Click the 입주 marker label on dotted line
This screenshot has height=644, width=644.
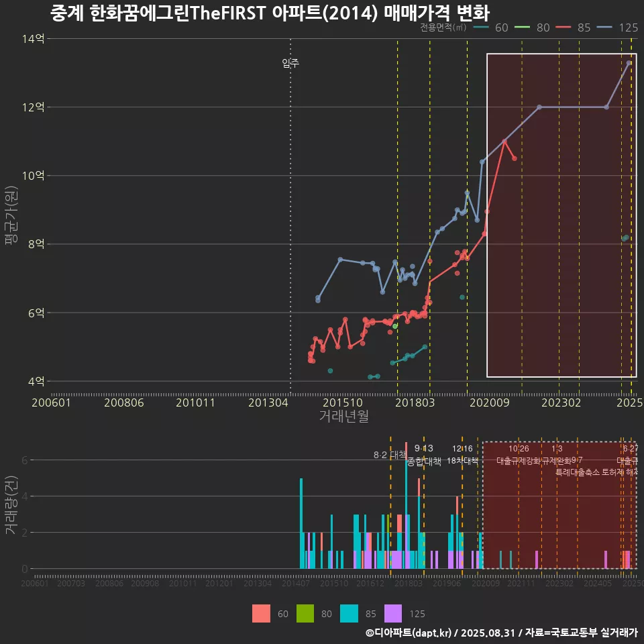(x=290, y=63)
